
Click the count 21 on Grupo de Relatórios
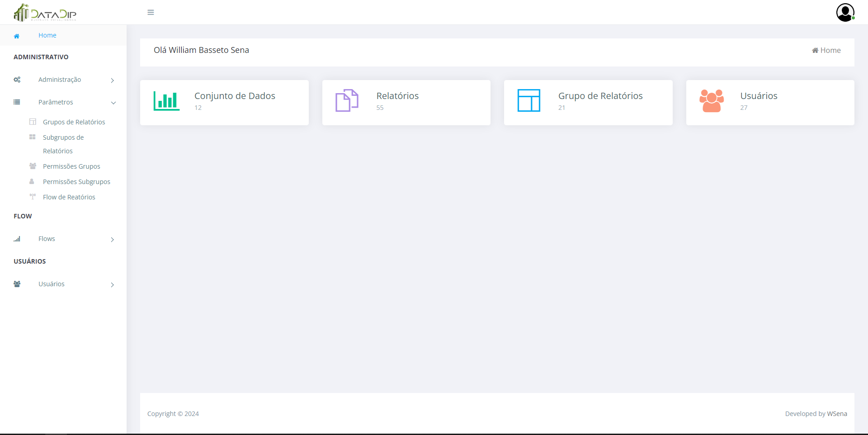[561, 108]
